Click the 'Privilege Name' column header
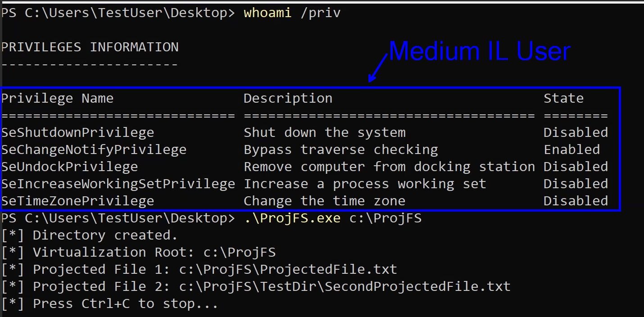The height and width of the screenshot is (317, 644). coord(57,98)
